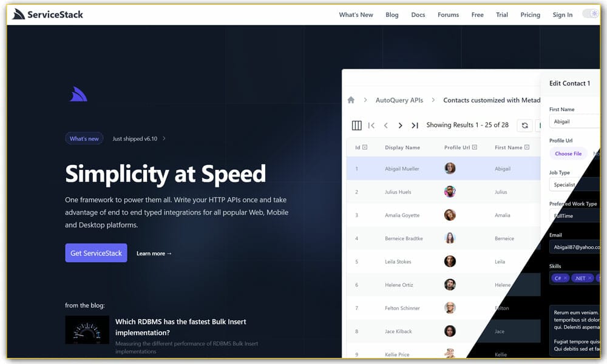Screen dimensions: 607x364
Task: Remove the C# skill tag
Action: [566, 278]
